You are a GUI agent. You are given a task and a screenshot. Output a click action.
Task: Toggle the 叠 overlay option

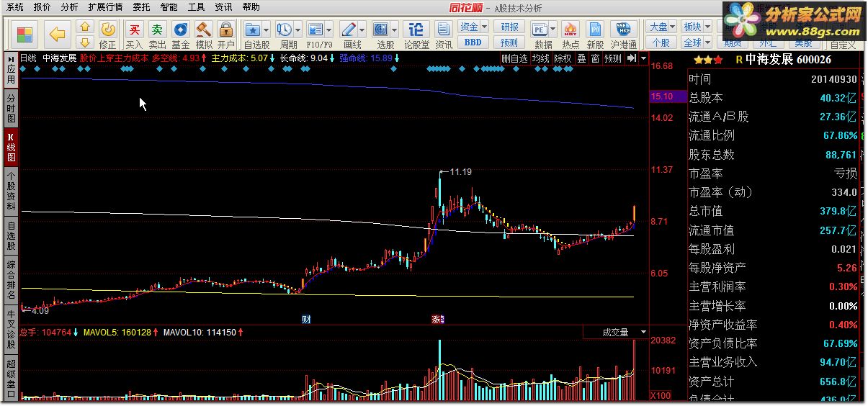[x=581, y=58]
